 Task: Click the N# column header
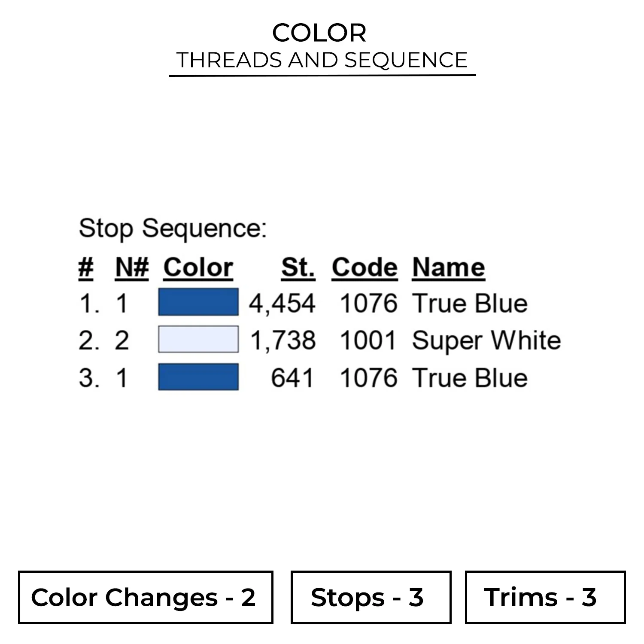tap(132, 267)
